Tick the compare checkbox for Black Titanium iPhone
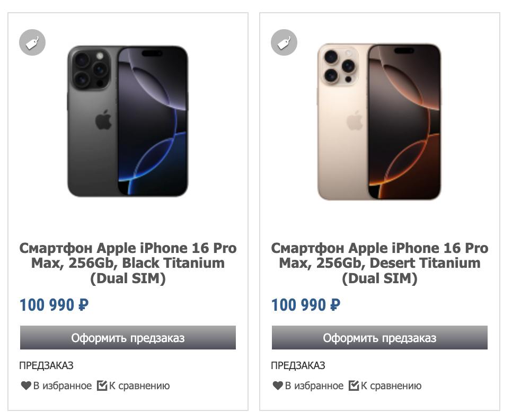This screenshot has width=512, height=420. 102,386
